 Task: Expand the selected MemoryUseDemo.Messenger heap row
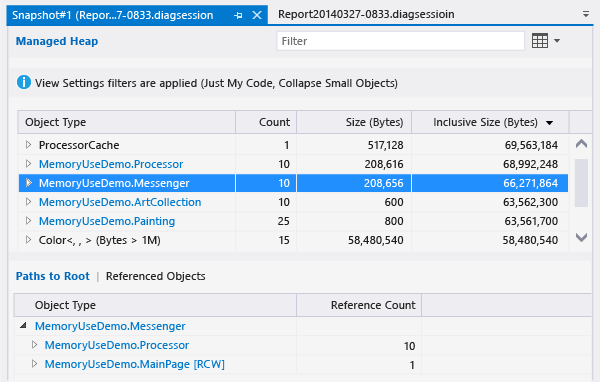point(29,183)
